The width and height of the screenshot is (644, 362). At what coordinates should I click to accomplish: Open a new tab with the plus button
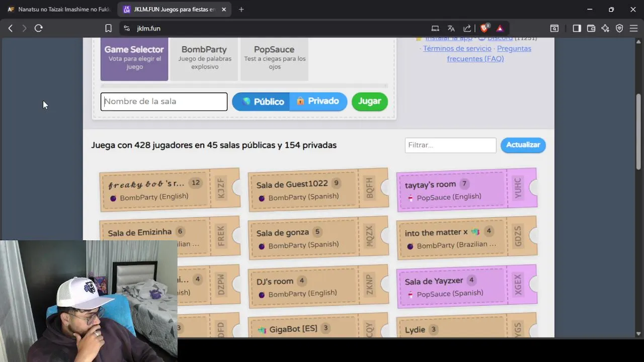coord(242,10)
